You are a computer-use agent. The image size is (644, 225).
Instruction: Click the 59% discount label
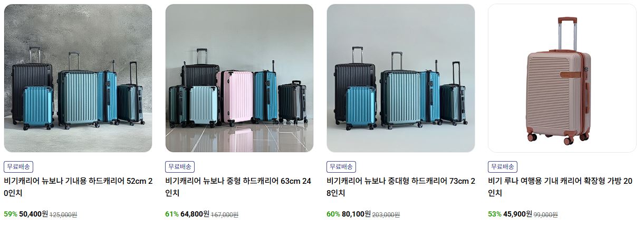point(11,214)
